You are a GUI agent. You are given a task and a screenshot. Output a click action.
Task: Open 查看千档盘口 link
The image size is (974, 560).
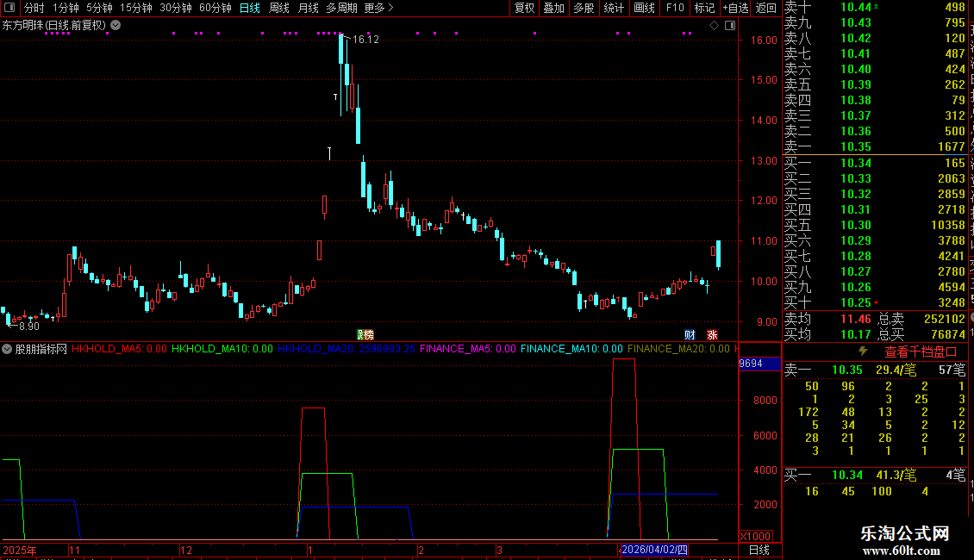click(x=921, y=352)
